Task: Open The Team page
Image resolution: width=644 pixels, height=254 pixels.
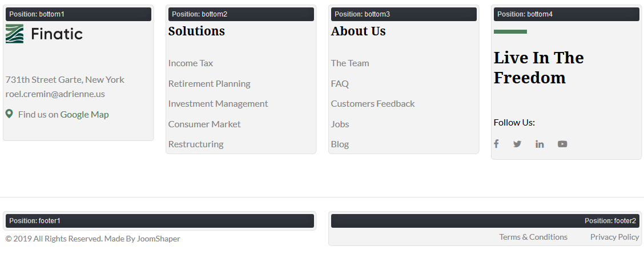Action: point(350,63)
